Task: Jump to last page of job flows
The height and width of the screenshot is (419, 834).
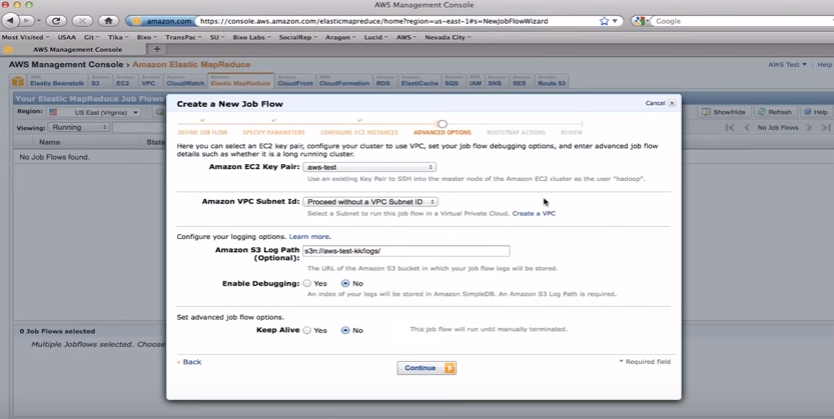Action: [x=825, y=128]
